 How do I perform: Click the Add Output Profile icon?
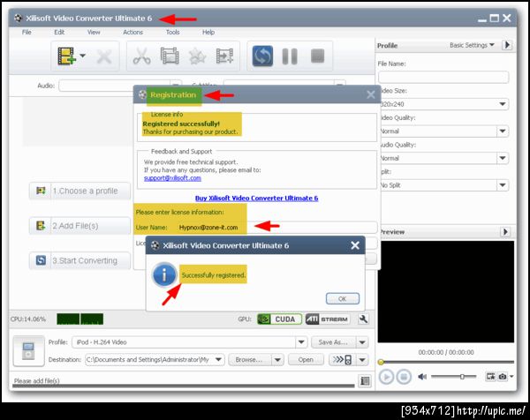224,56
